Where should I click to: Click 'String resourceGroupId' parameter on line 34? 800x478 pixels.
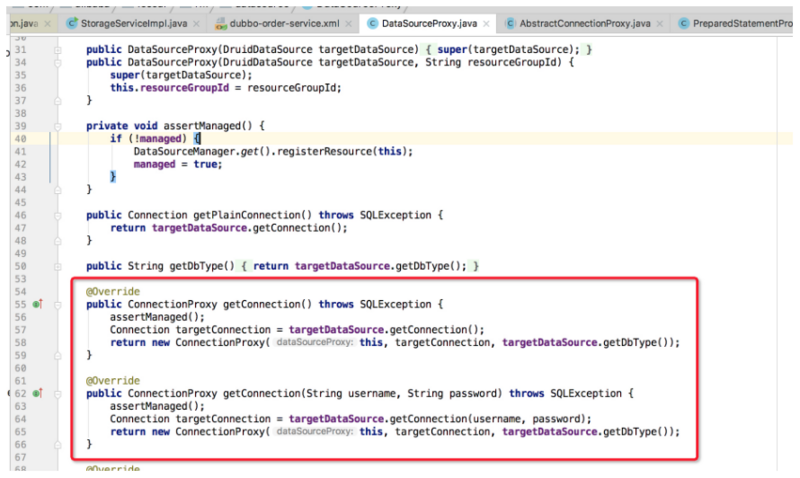point(493,62)
